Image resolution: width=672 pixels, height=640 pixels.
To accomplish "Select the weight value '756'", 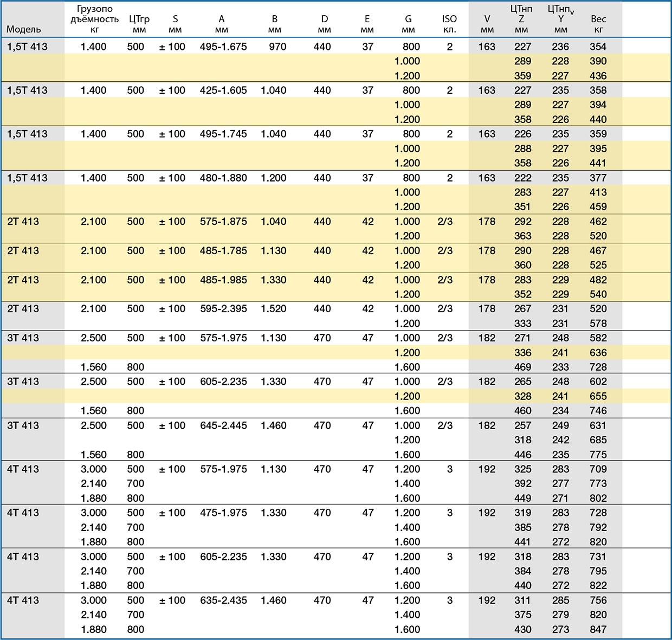I will coord(598,600).
